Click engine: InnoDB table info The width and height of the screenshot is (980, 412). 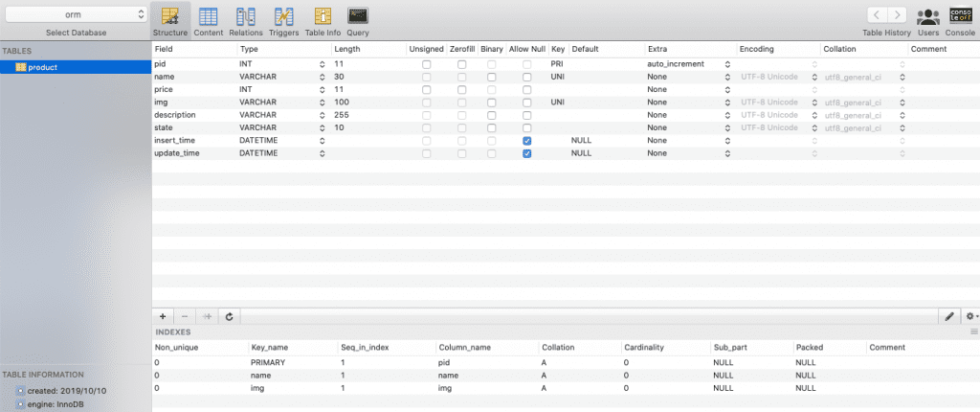coord(56,404)
